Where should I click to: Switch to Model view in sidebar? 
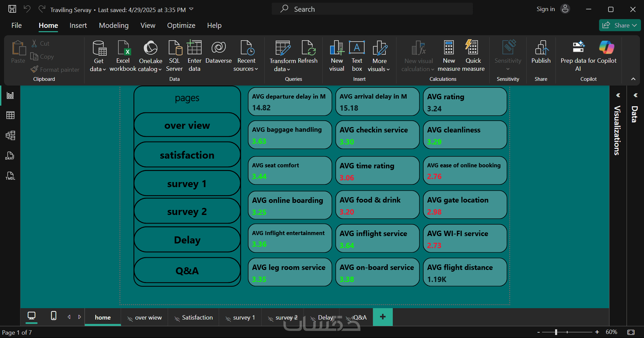pos(10,135)
